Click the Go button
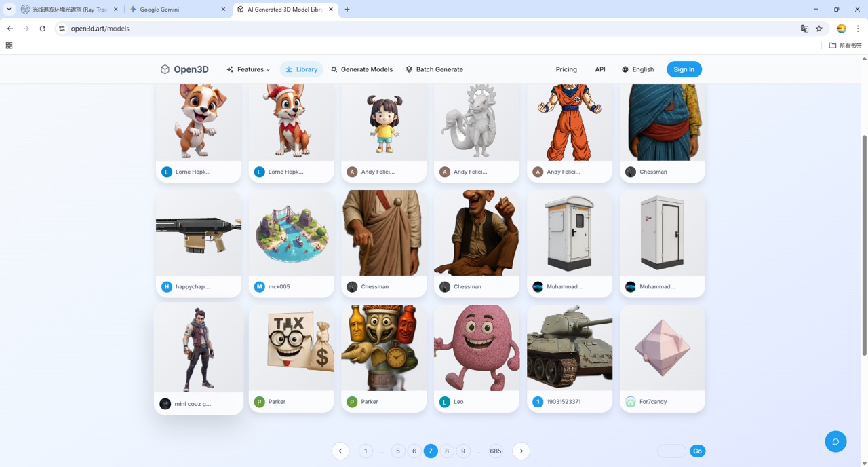Screen dimensions: 868x467 point(697,451)
